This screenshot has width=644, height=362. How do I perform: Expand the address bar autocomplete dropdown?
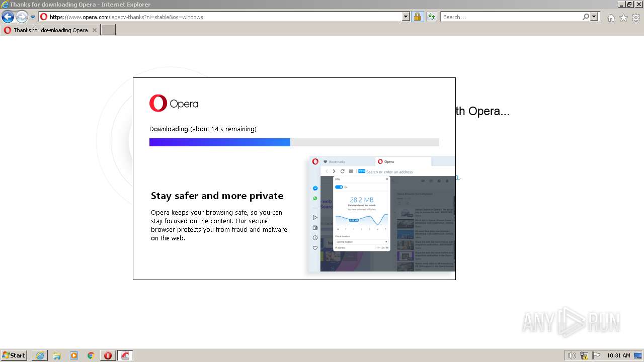click(x=406, y=17)
